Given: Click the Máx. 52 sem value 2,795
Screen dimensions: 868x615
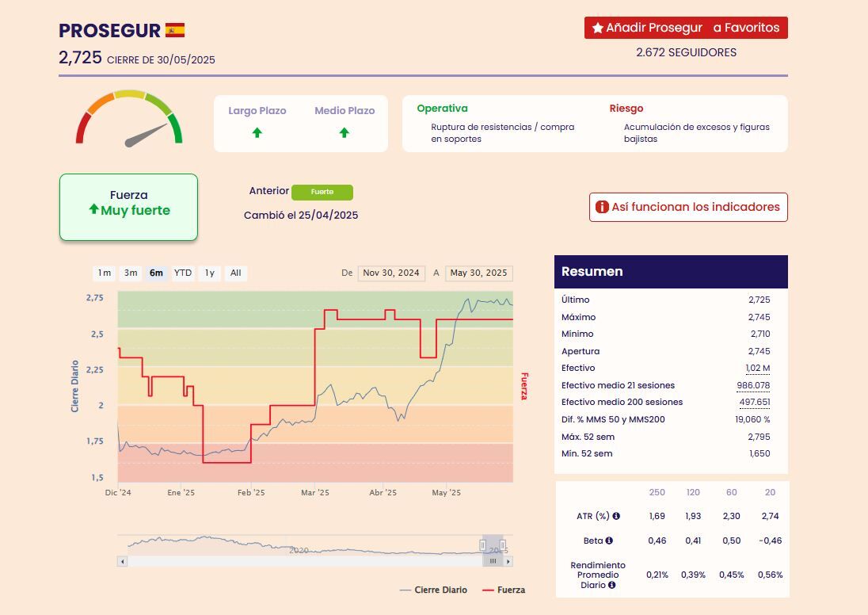Looking at the screenshot, I should [759, 437].
